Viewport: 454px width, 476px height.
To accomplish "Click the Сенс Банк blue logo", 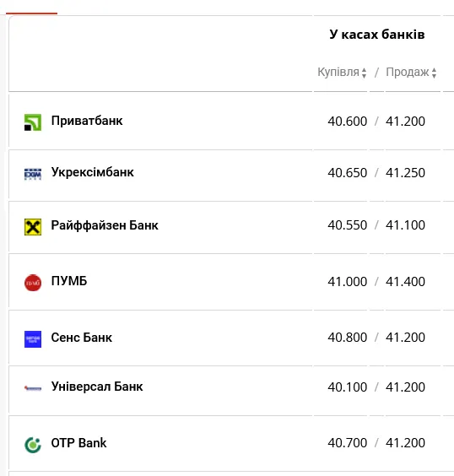I will [33, 339].
